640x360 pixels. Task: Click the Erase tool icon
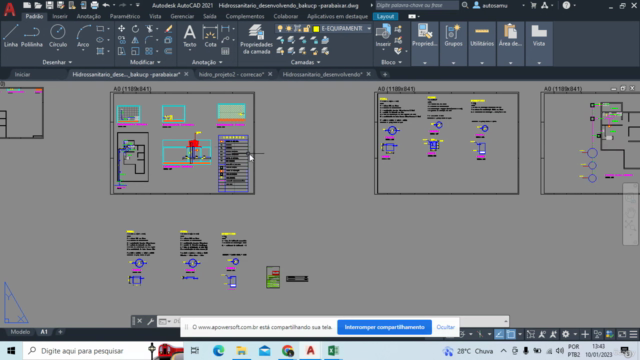tap(168, 29)
